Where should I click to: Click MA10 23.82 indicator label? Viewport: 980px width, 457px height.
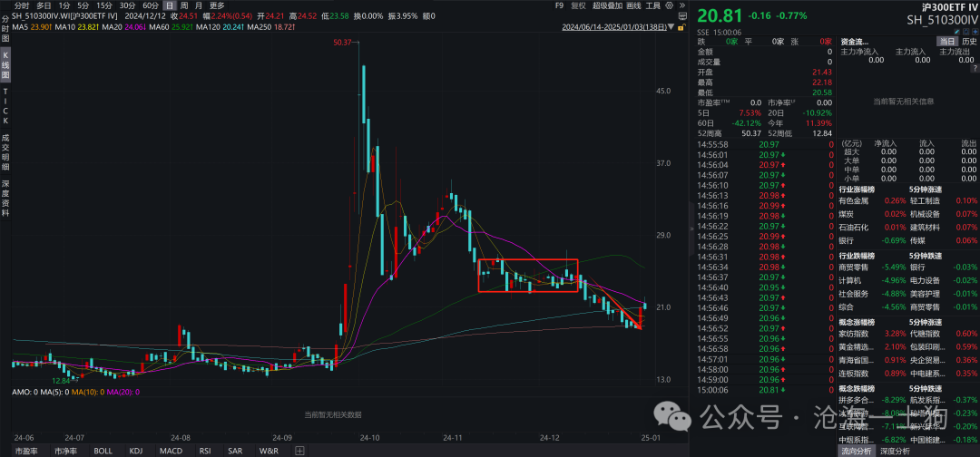(x=75, y=27)
